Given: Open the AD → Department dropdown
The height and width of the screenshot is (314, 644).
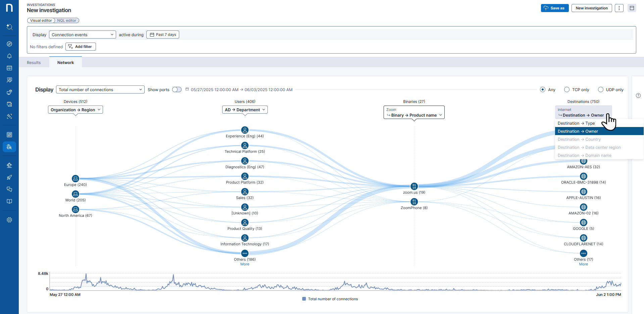Looking at the screenshot, I should [x=245, y=110].
